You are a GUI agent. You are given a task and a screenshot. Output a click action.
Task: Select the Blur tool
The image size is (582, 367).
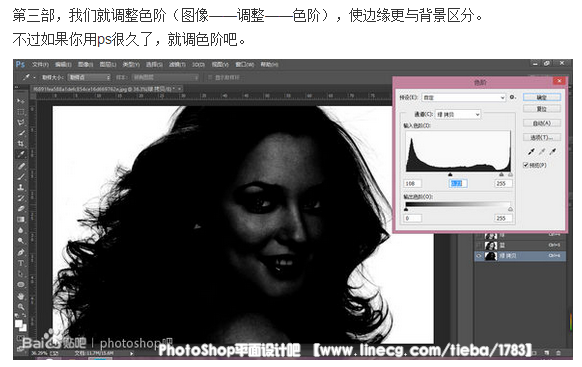click(x=21, y=230)
